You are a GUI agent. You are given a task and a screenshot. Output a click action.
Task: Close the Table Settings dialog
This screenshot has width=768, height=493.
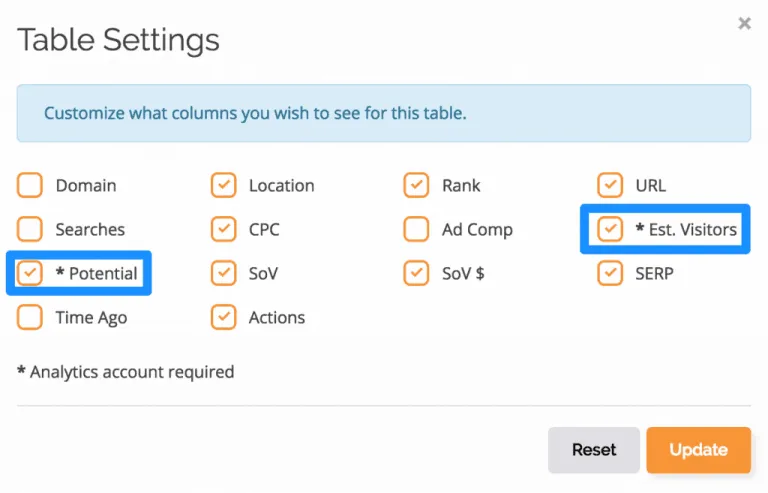tap(744, 23)
